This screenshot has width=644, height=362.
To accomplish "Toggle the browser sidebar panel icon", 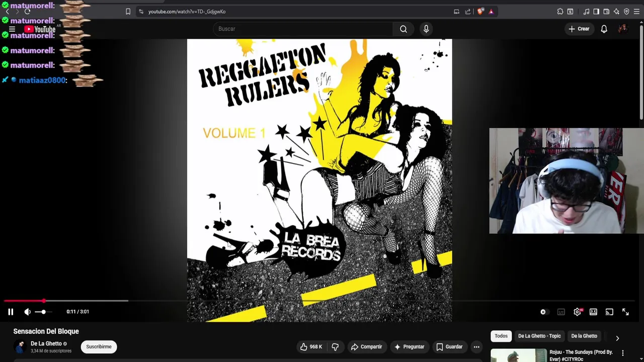I will [596, 12].
